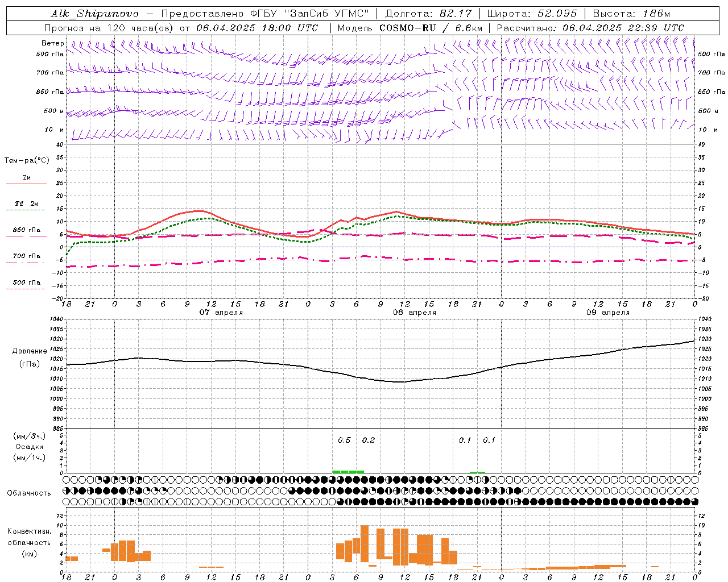Viewport: 728px width, 582px height.
Task: Click the "09 апреля" date label
Action: 608,312
